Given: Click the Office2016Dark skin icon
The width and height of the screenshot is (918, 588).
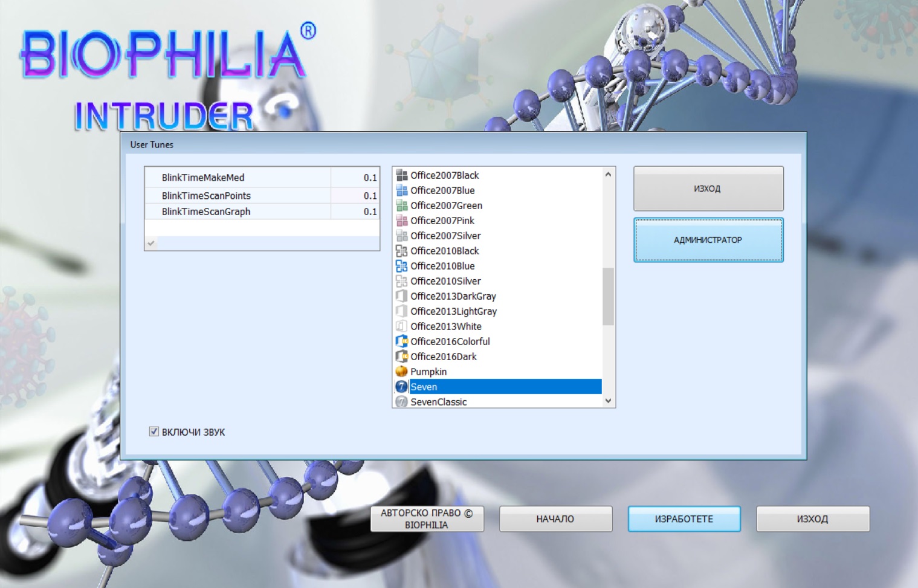Looking at the screenshot, I should point(401,357).
